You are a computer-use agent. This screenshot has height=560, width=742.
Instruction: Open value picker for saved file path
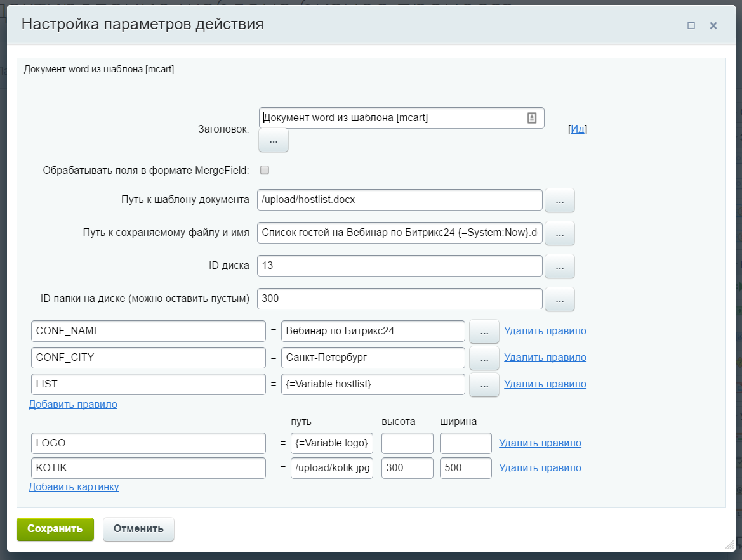click(559, 233)
